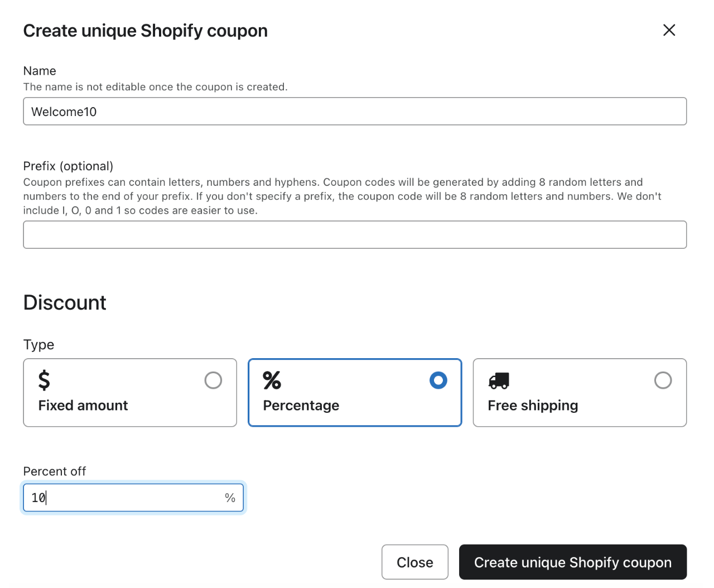Close the dialog with the X icon
Image resolution: width=714 pixels, height=588 pixels.
(x=669, y=30)
